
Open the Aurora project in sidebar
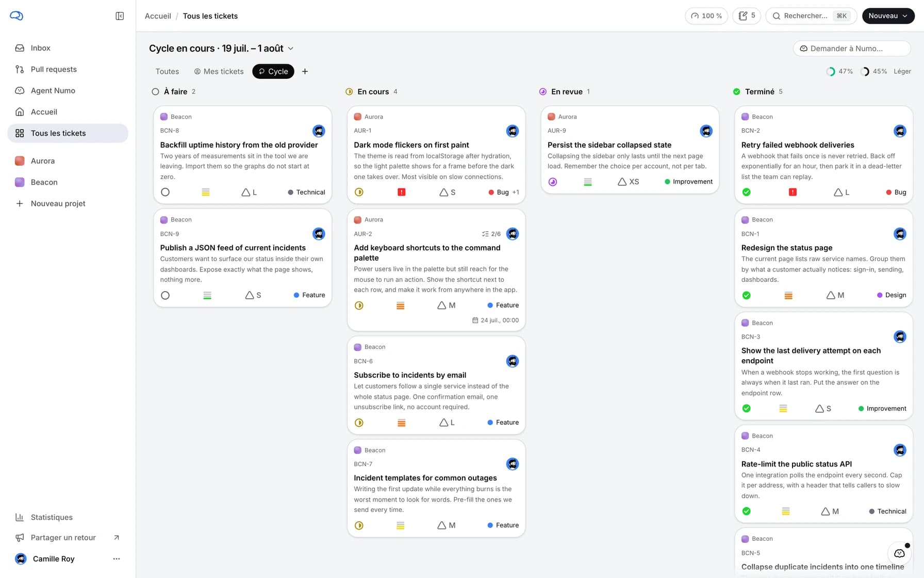click(68, 161)
